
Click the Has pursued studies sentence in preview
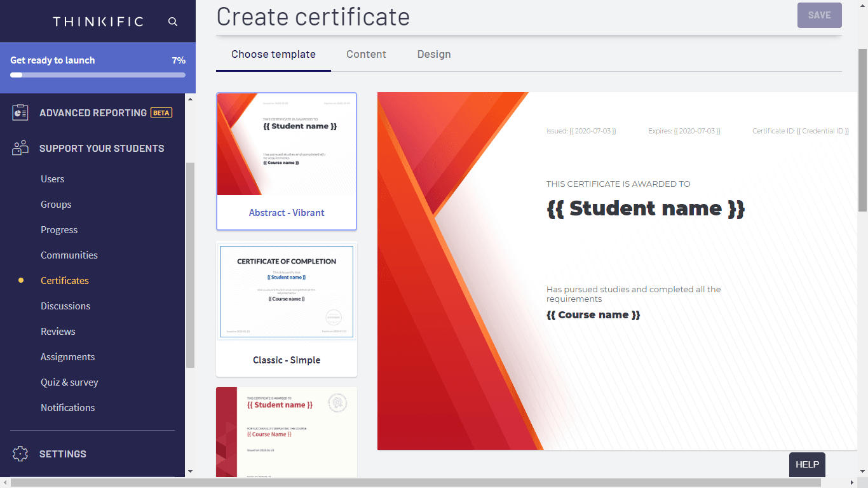click(634, 294)
